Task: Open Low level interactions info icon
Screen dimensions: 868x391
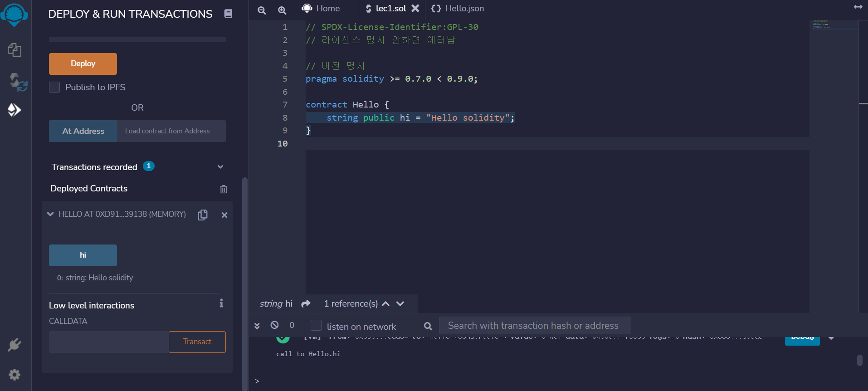Action: pyautogui.click(x=221, y=303)
